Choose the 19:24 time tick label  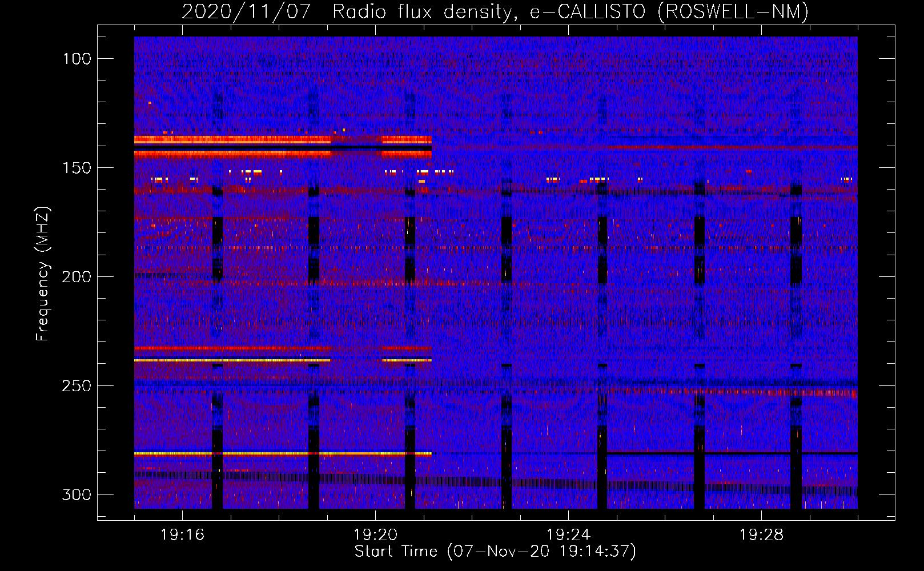568,535
